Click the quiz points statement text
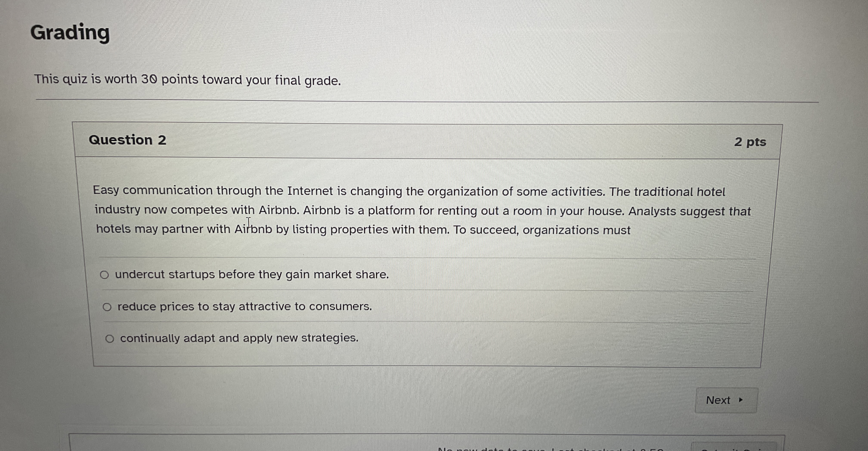This screenshot has height=451, width=868. [x=188, y=79]
